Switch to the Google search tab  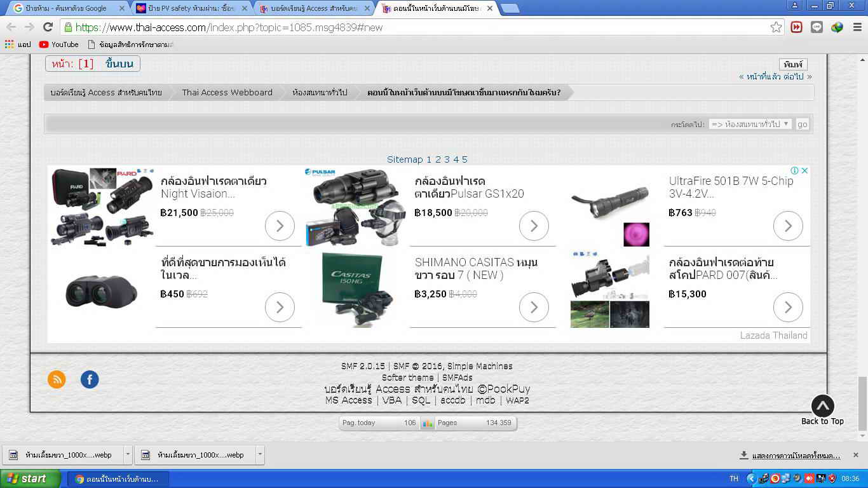[x=67, y=8]
